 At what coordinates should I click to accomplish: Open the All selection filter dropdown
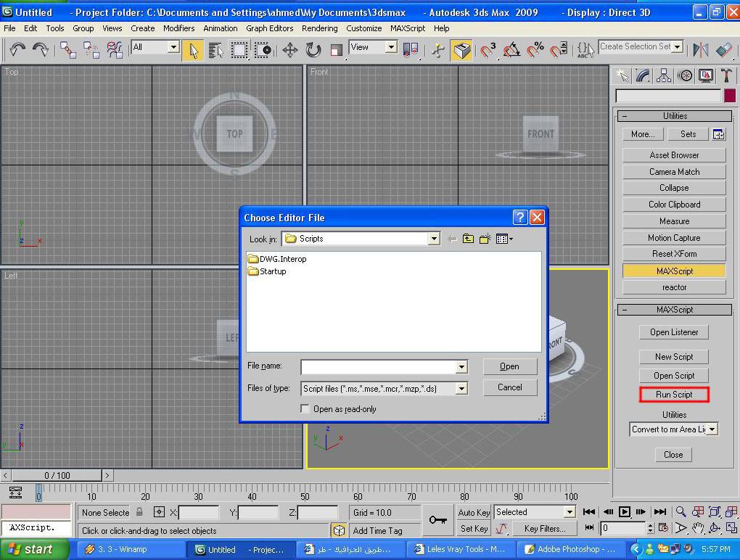point(173,47)
